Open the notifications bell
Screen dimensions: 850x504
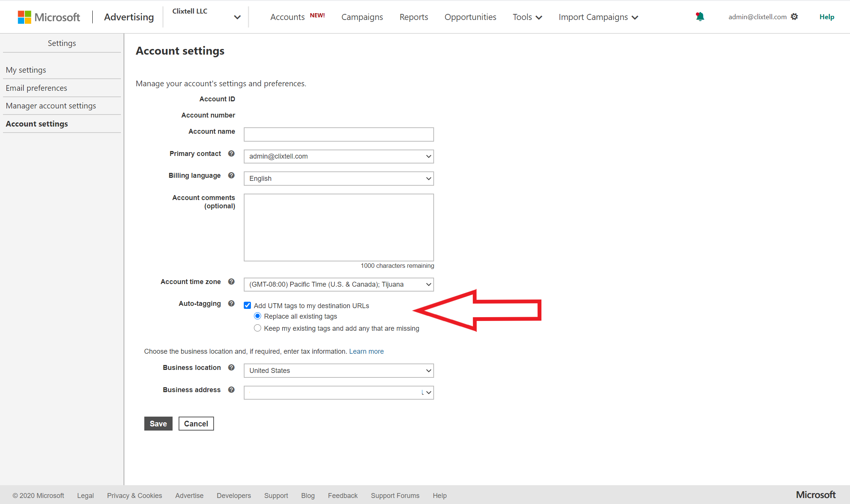click(700, 17)
